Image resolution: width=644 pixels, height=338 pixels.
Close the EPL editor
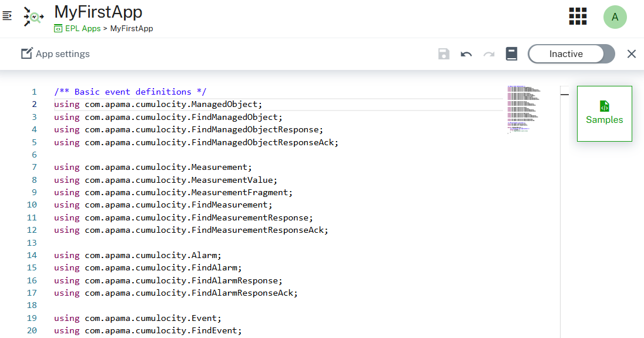point(631,54)
